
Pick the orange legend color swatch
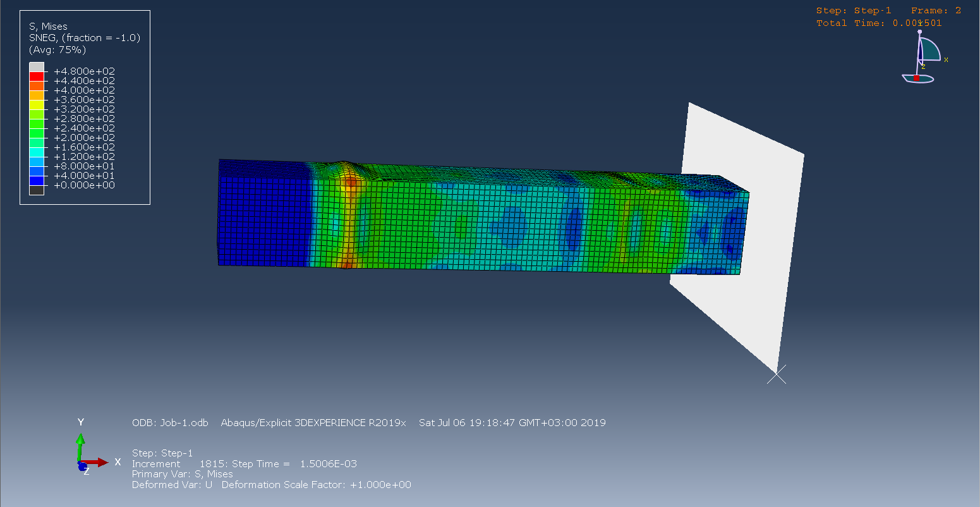point(37,86)
